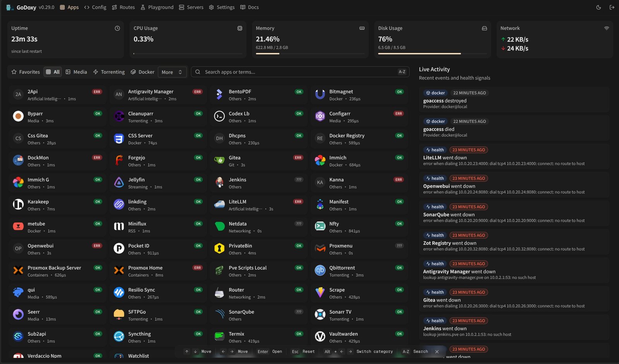
Task: Open the Config tab
Action: [x=95, y=7]
